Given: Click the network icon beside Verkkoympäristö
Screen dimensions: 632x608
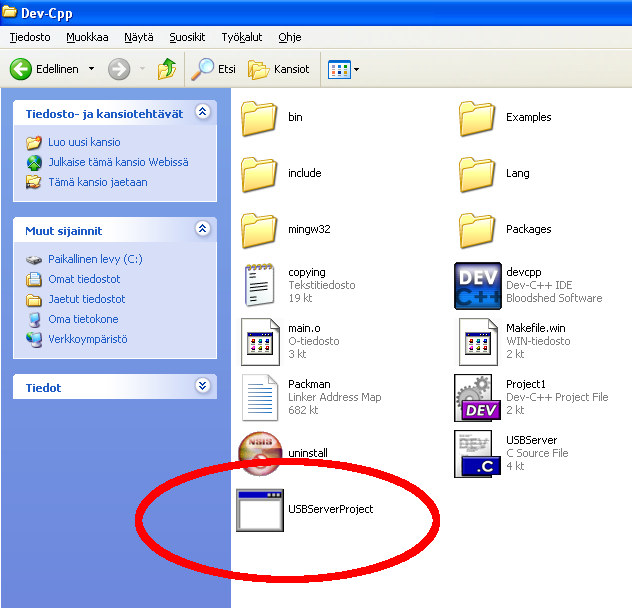Looking at the screenshot, I should tap(34, 340).
